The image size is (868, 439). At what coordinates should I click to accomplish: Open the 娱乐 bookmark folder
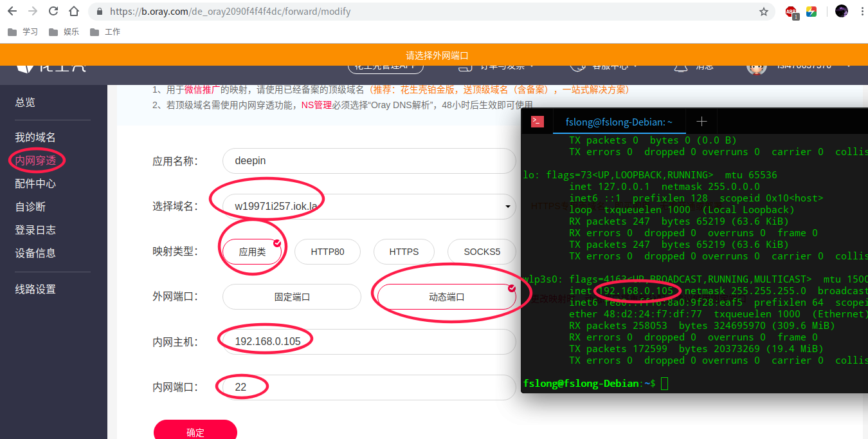[x=64, y=32]
